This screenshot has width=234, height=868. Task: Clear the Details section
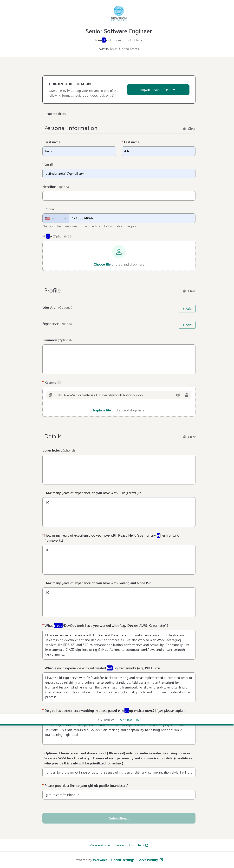[189, 437]
